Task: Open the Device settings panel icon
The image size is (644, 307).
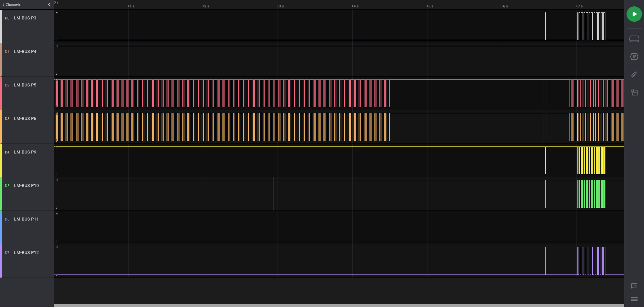Action: point(634,39)
